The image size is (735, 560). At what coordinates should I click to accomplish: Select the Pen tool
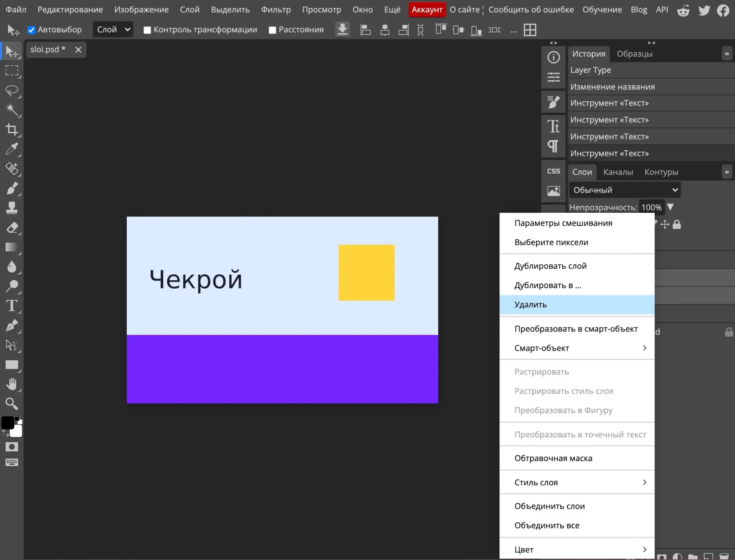pos(12,326)
